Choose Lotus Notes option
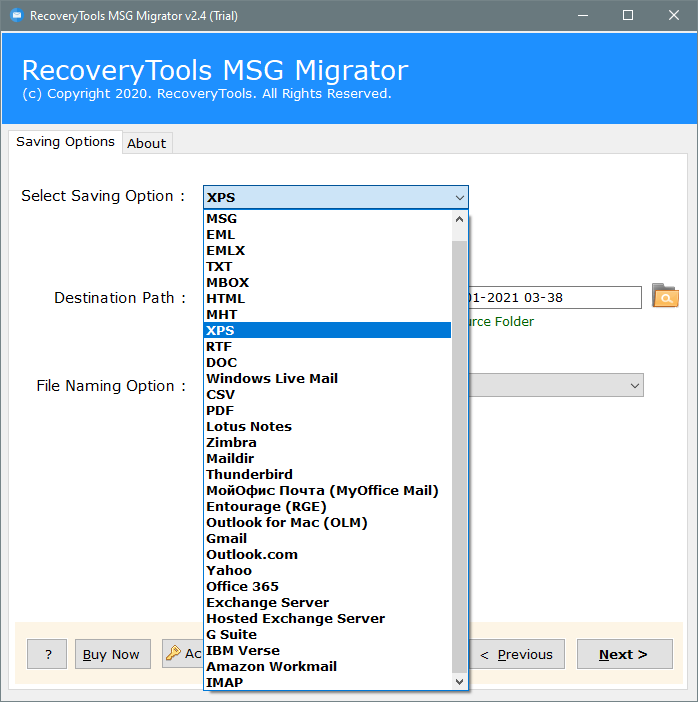 327,427
